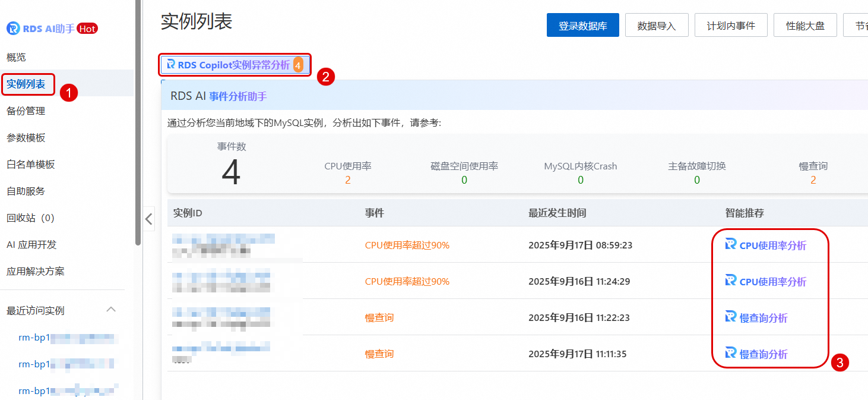Screen dimensions: 868x400
Task: Select 实例列表 in the sidebar
Action: [x=26, y=84]
